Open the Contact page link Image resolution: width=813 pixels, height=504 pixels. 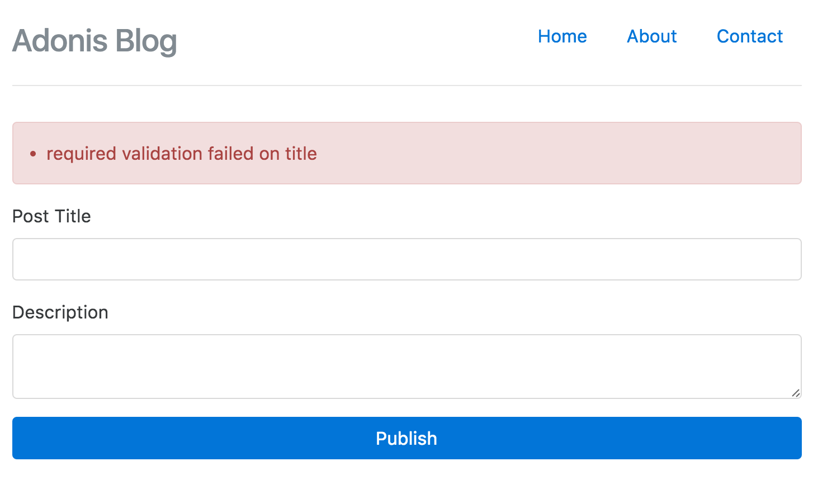click(x=749, y=36)
